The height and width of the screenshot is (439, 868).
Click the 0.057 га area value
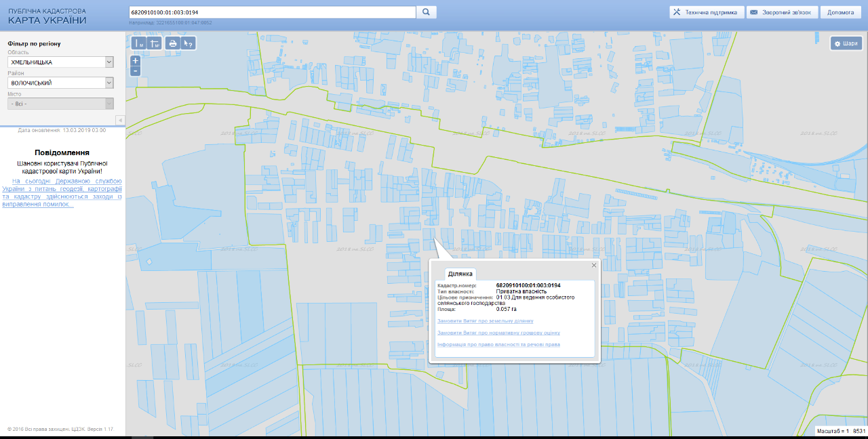point(507,309)
